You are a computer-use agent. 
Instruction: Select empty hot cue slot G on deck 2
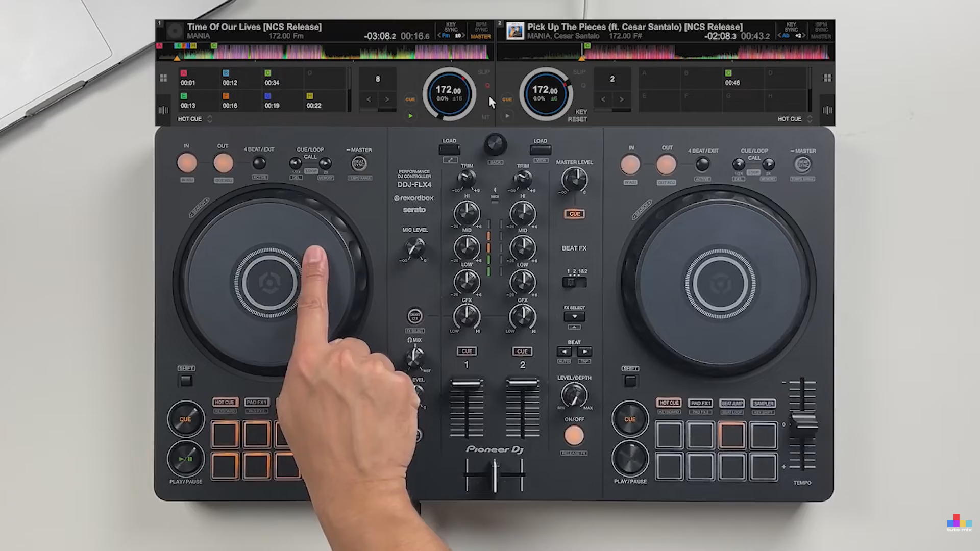click(744, 101)
